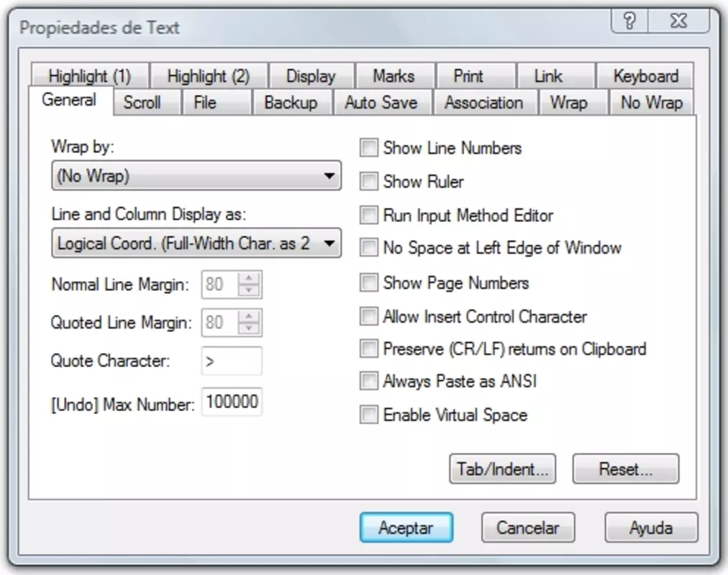Toggle the Show Ruler checkbox
Screen dimensions: 728x575
369,181
